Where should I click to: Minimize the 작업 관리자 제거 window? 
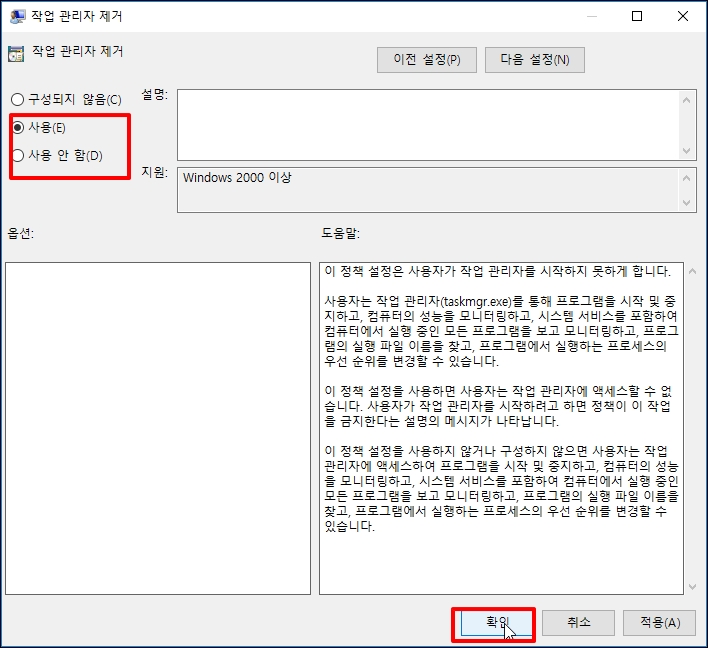pyautogui.click(x=592, y=16)
